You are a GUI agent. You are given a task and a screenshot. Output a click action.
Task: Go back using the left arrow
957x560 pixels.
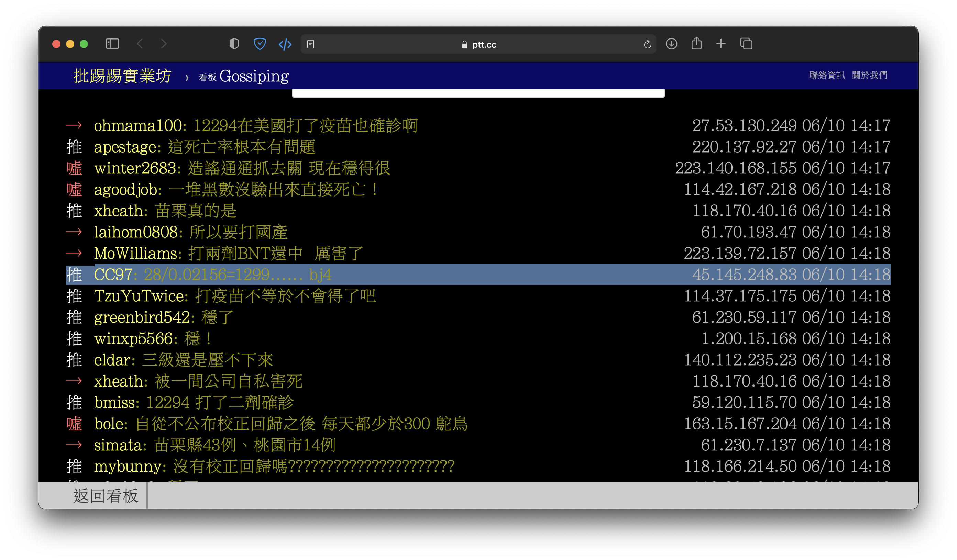pyautogui.click(x=140, y=44)
